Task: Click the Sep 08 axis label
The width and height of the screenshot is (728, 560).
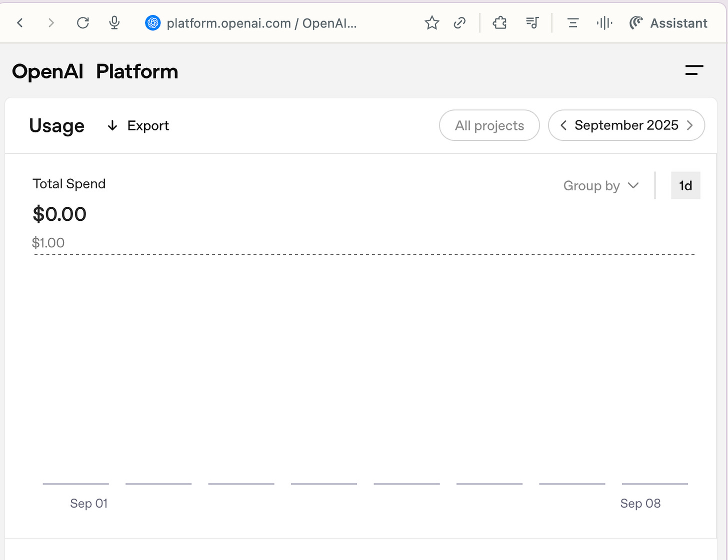Action: tap(640, 504)
